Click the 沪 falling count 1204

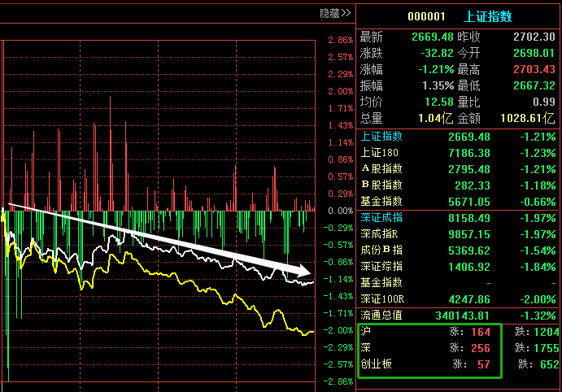tap(547, 332)
